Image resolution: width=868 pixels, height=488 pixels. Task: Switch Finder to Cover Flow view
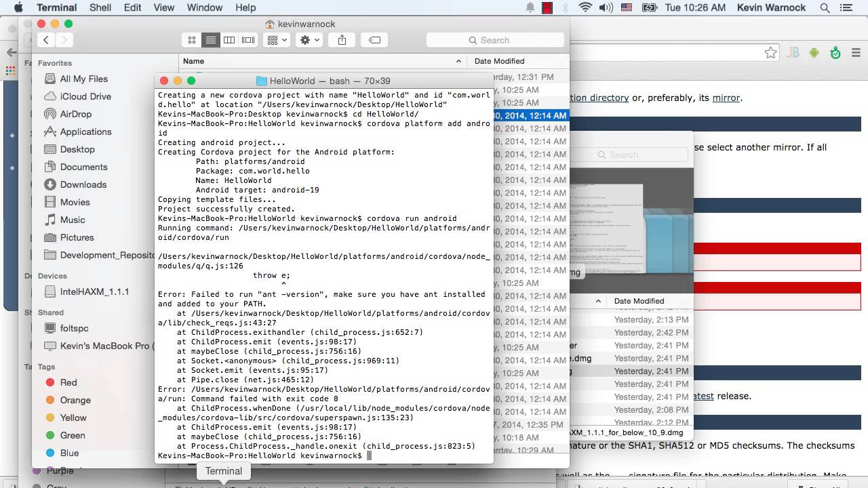248,40
